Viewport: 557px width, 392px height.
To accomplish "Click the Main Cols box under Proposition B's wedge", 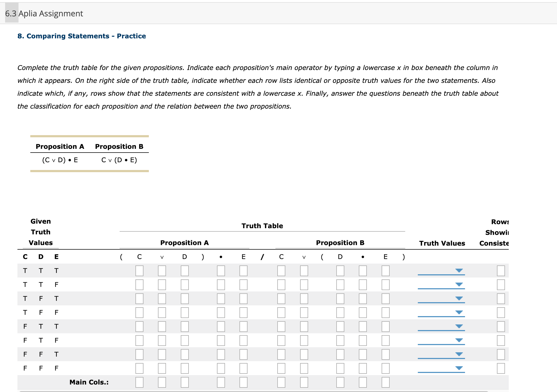I will coord(304,383).
